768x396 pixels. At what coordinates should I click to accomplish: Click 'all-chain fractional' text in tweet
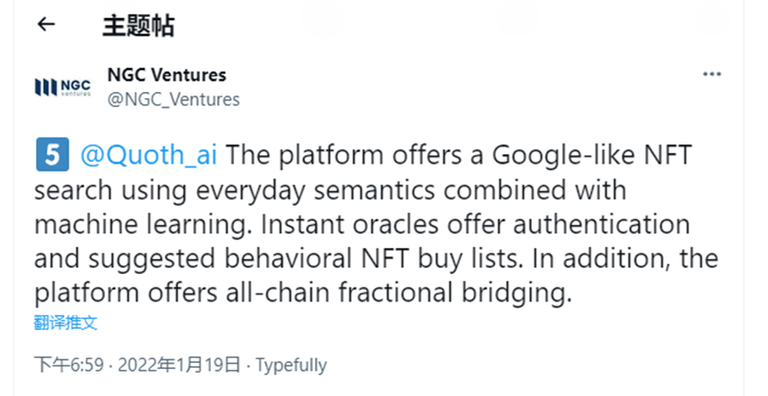point(339,293)
